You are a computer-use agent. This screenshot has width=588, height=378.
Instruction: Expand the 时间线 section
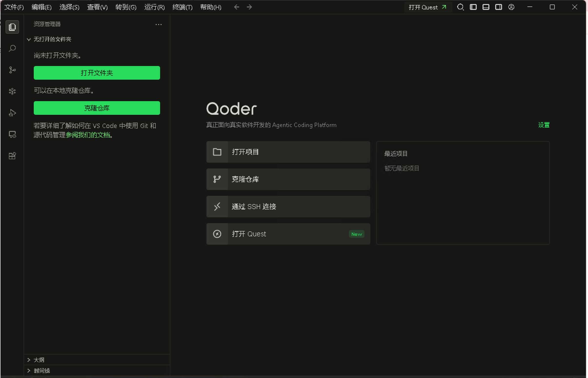coord(29,371)
